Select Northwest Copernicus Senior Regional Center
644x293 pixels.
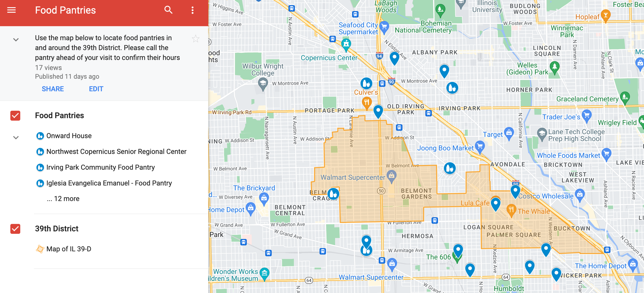click(x=111, y=151)
